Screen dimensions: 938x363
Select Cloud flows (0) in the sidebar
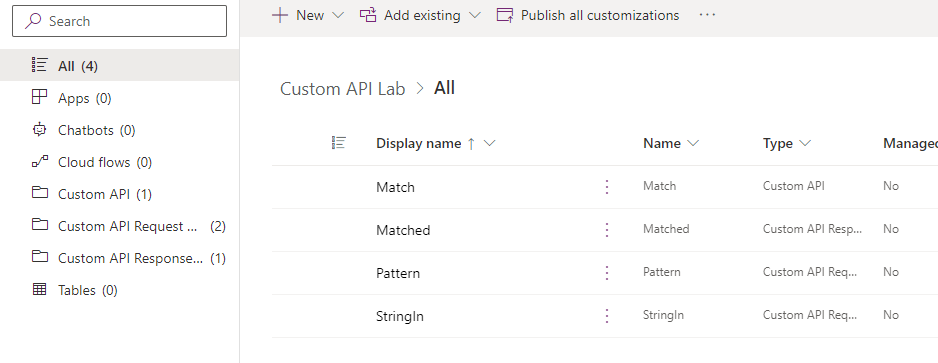tap(120, 162)
